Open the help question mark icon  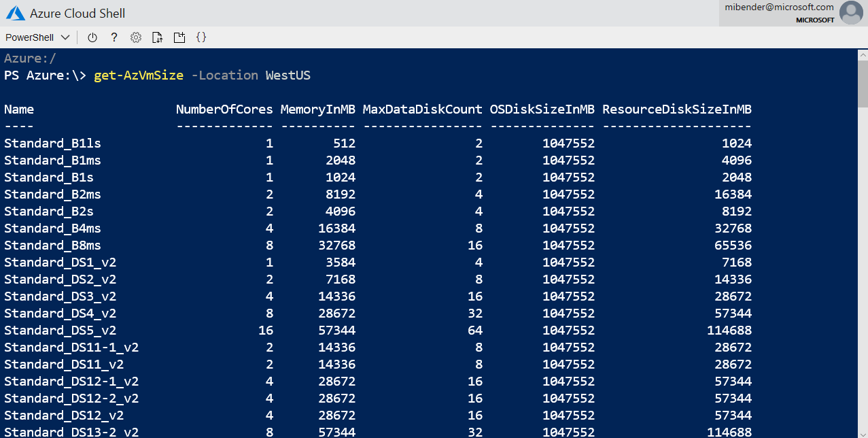coord(114,37)
